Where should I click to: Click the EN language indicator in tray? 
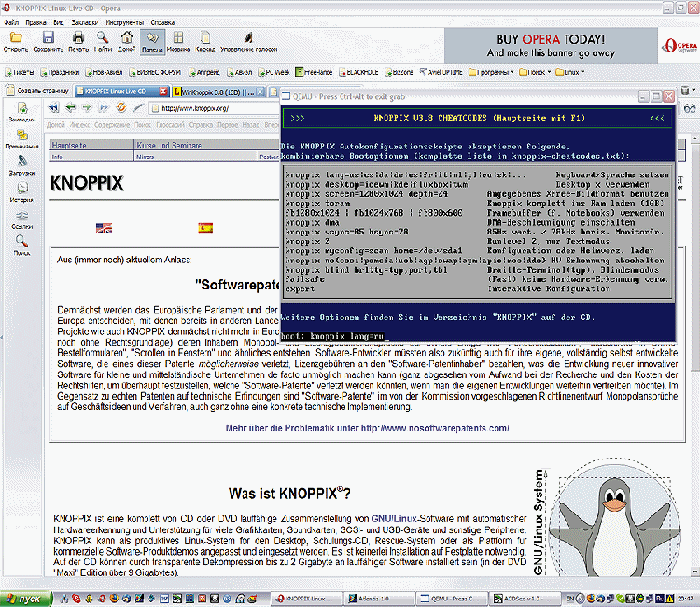pos(570,599)
